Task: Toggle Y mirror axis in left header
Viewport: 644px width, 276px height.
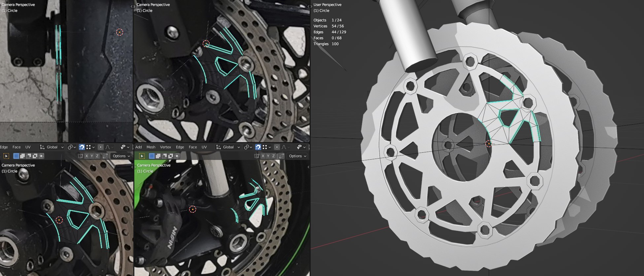Action: pos(92,156)
